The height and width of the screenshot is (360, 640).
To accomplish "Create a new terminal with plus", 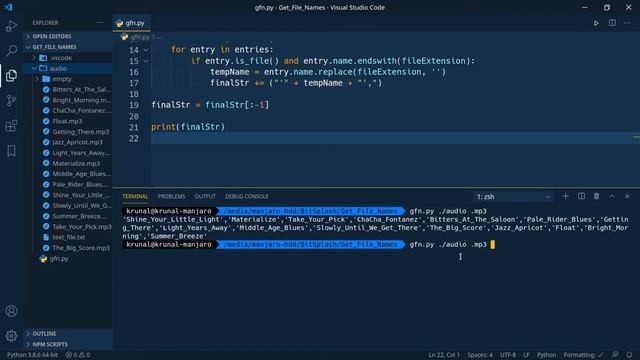I will click(x=565, y=196).
